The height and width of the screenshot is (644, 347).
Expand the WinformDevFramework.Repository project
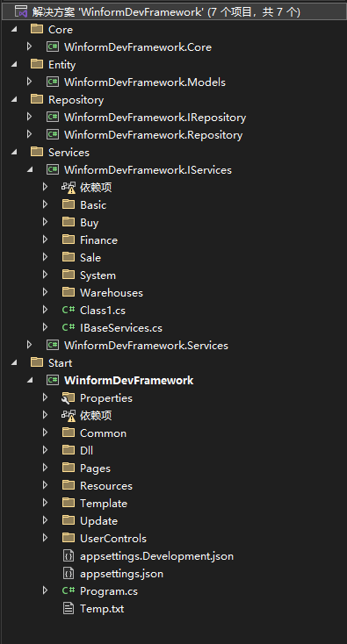click(29, 134)
